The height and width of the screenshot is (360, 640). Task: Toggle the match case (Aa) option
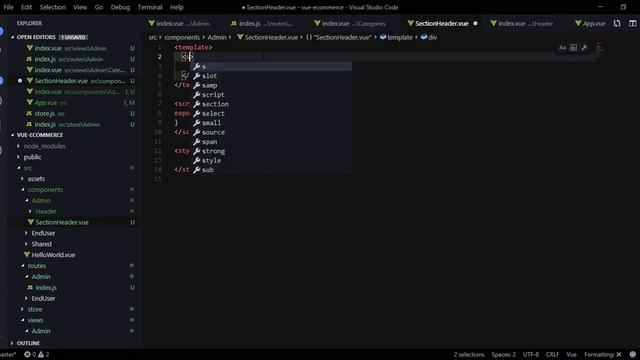[x=562, y=48]
